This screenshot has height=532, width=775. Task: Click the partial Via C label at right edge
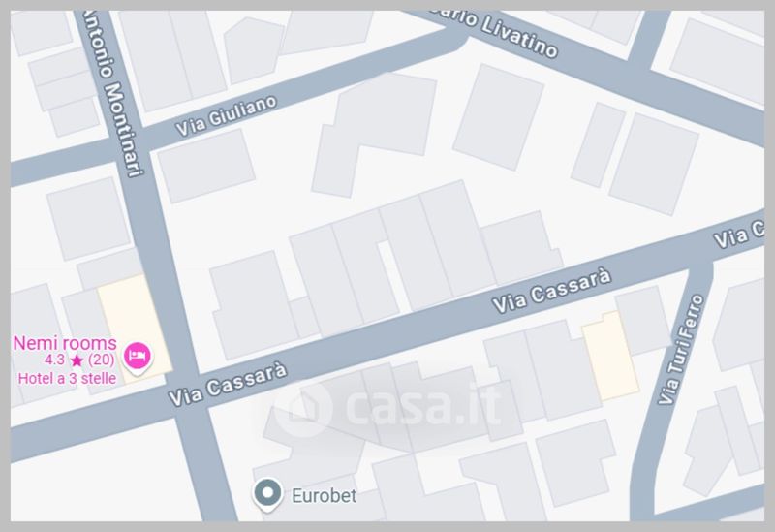738,235
